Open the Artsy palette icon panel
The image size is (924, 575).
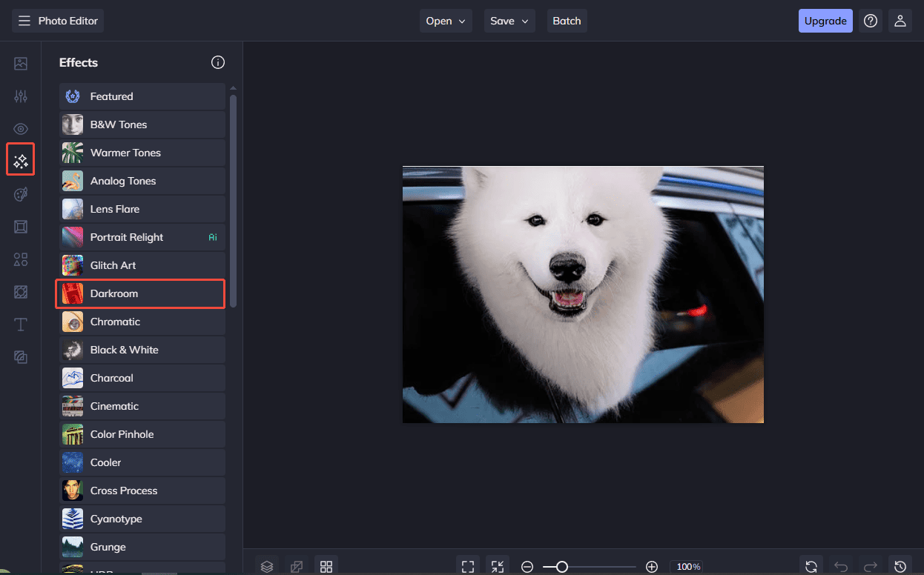tap(21, 194)
